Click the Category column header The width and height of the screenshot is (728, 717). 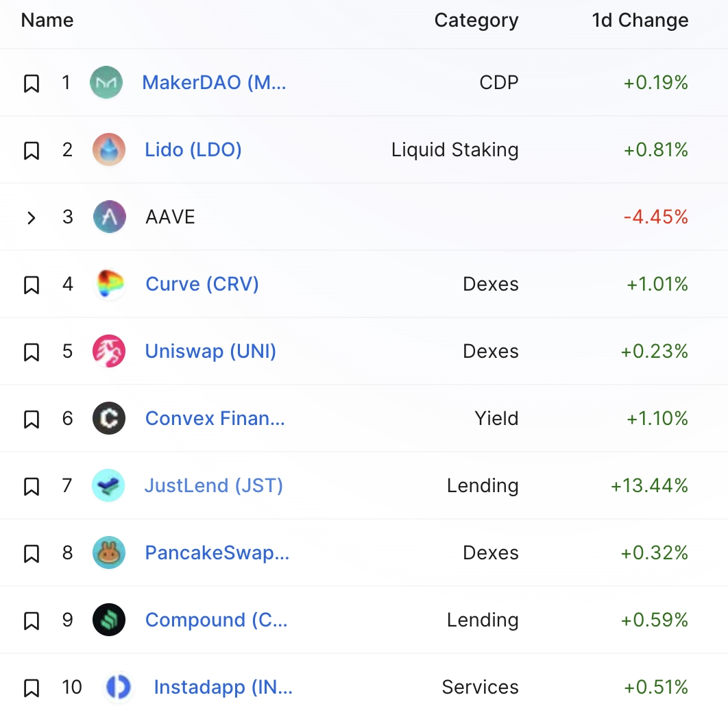pos(476,21)
